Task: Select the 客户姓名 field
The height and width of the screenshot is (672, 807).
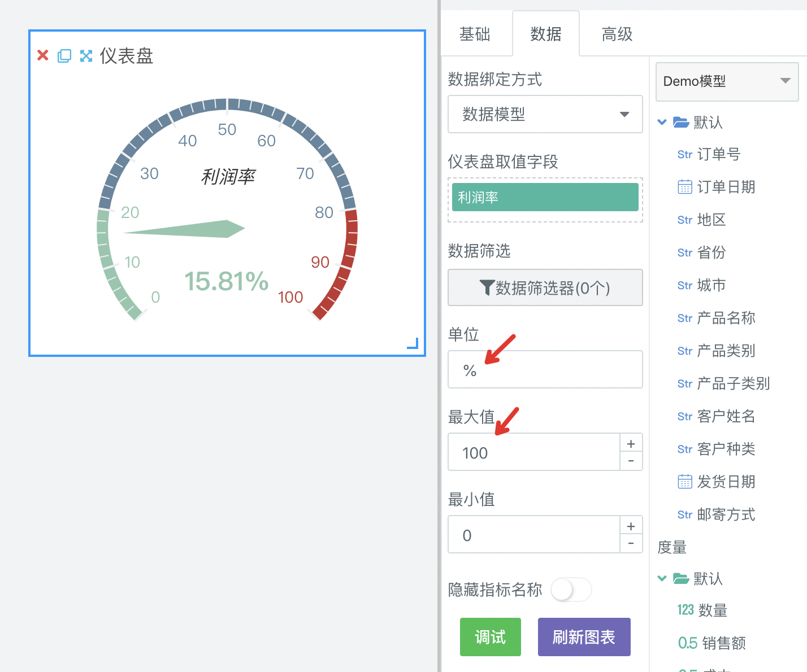Action: 726,417
